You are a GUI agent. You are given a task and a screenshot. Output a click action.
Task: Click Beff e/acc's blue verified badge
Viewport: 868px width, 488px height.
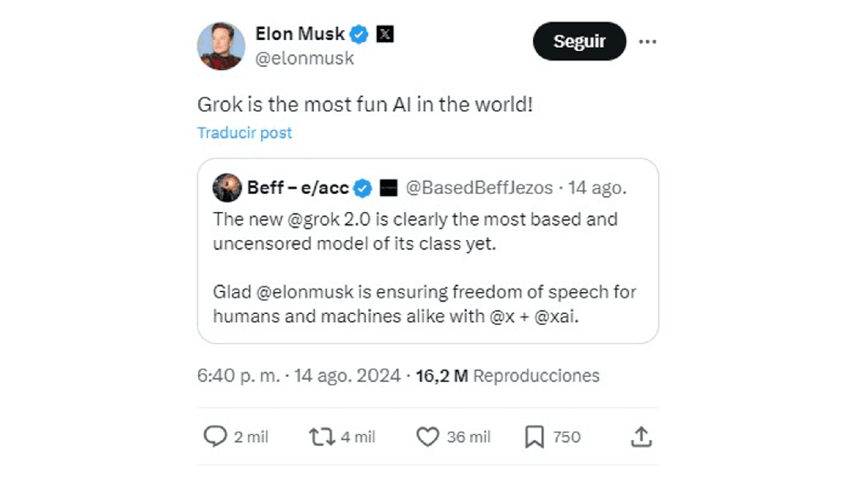click(363, 188)
